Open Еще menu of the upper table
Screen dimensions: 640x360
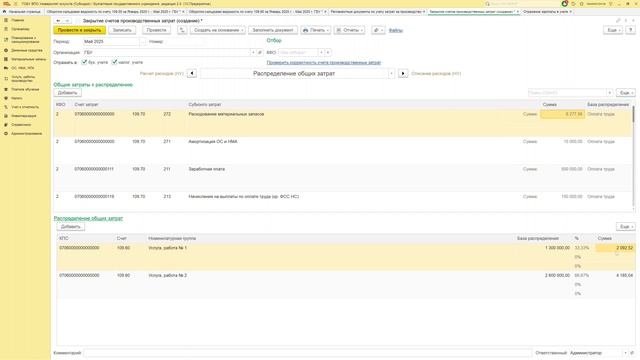tap(625, 93)
